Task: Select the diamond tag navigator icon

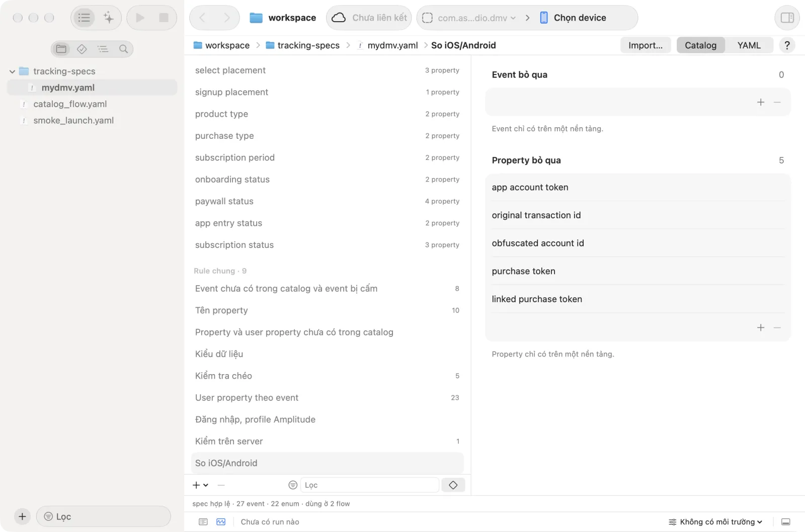Action: [x=82, y=49]
